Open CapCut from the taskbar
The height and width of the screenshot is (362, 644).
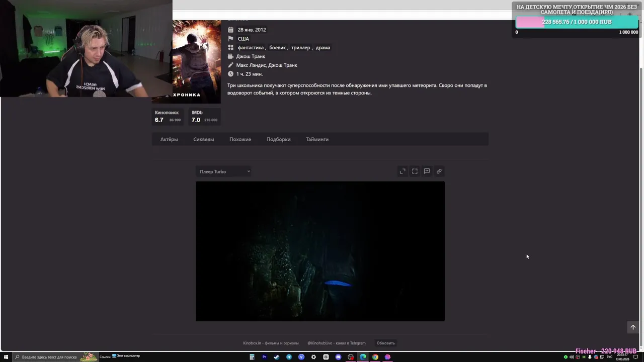pyautogui.click(x=326, y=357)
